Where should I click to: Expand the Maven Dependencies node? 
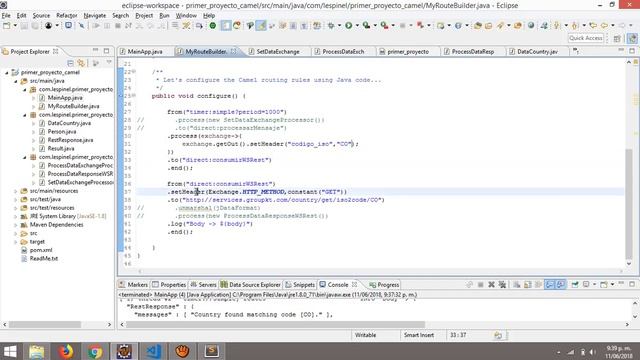16,225
